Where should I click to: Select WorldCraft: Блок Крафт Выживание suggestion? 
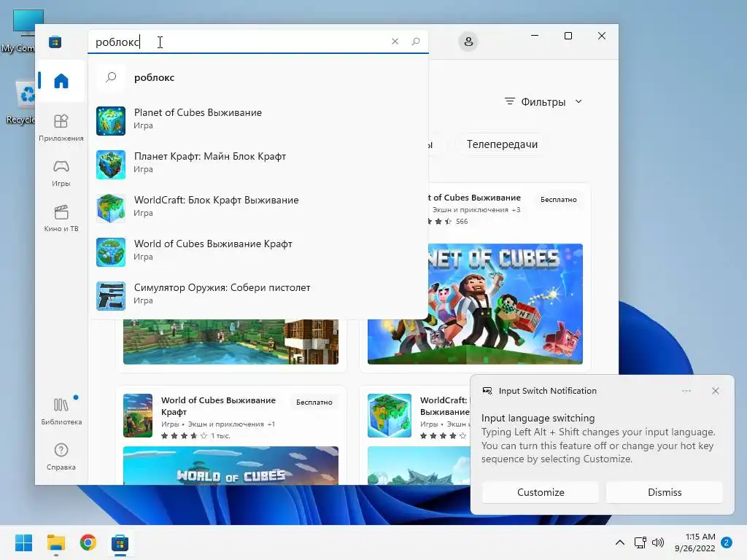coord(258,206)
